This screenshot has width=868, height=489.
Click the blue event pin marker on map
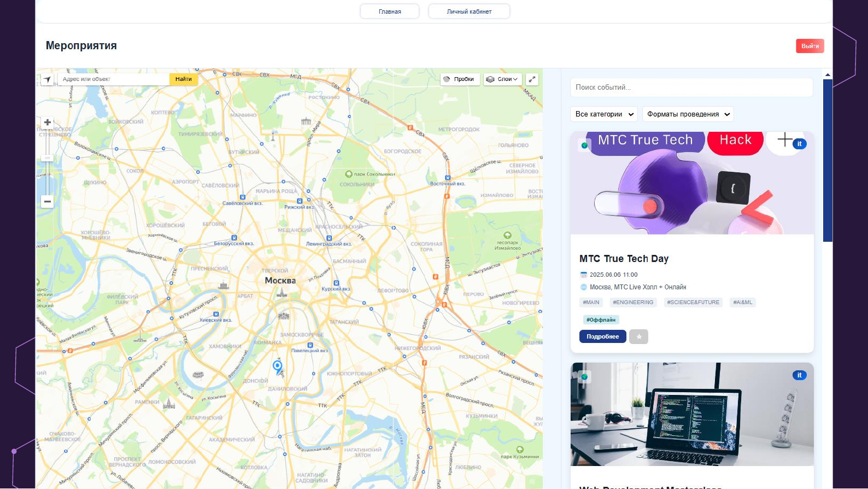click(x=278, y=366)
